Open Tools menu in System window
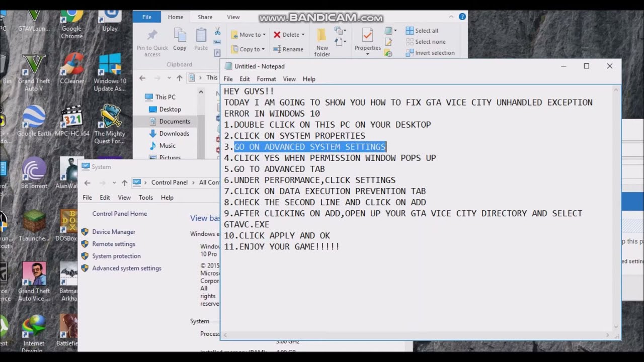 click(x=146, y=198)
